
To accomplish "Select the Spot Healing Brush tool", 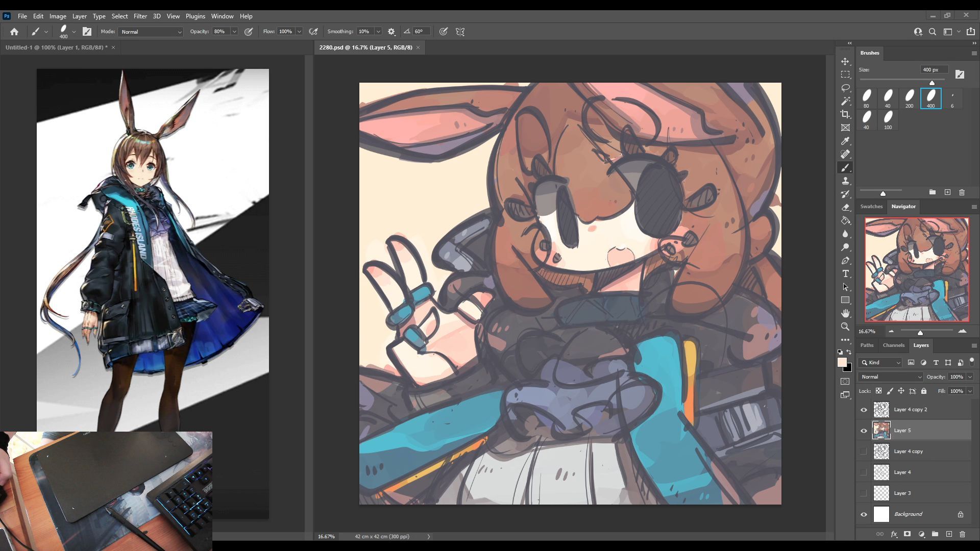I will [x=845, y=154].
